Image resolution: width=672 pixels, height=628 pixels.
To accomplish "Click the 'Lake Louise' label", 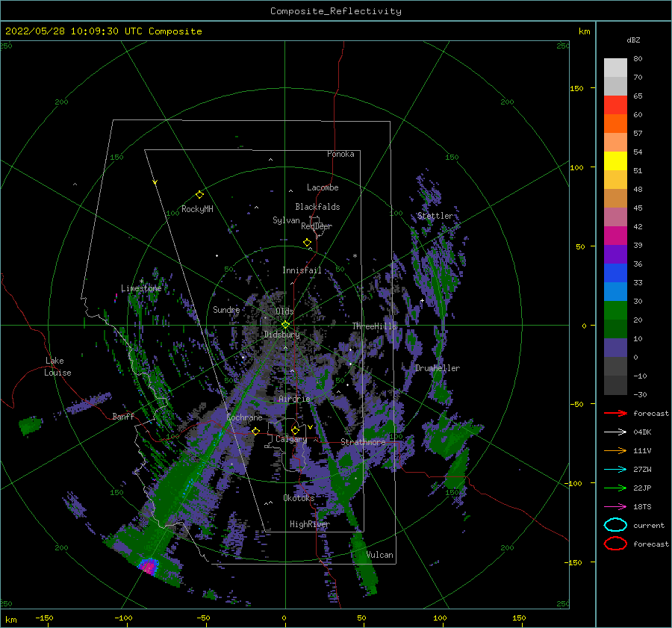I will pyautogui.click(x=57, y=367).
